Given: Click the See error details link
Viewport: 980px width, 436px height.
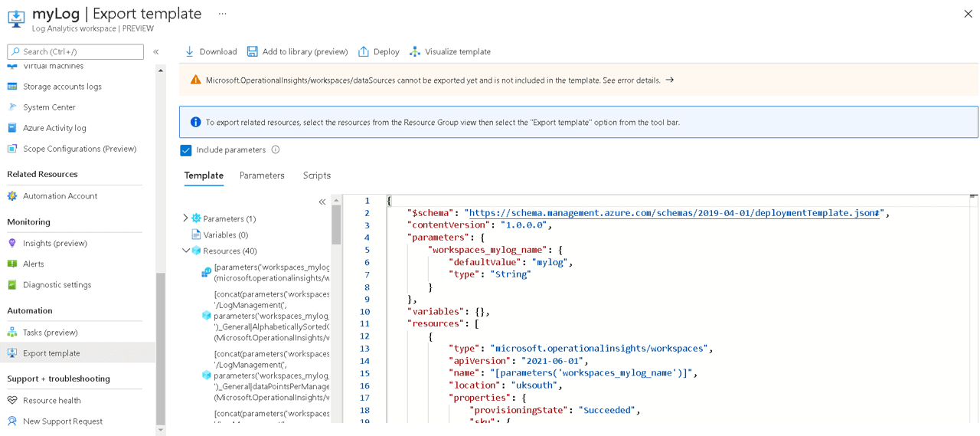Looking at the screenshot, I should 632,80.
